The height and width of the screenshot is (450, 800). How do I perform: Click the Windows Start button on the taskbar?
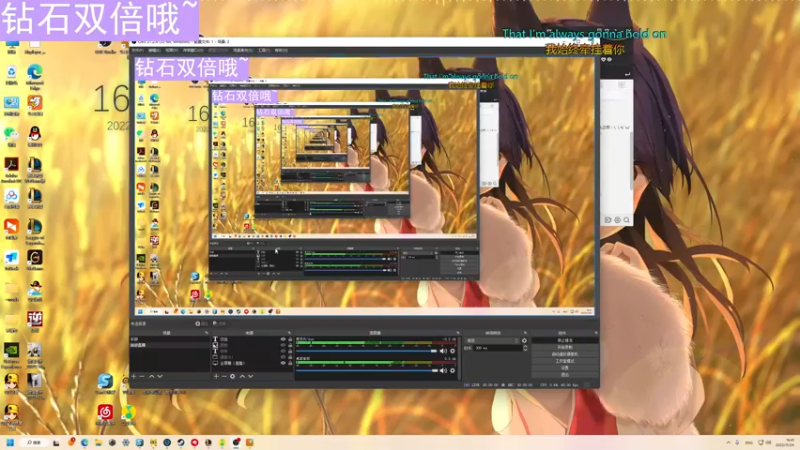pyautogui.click(x=10, y=442)
